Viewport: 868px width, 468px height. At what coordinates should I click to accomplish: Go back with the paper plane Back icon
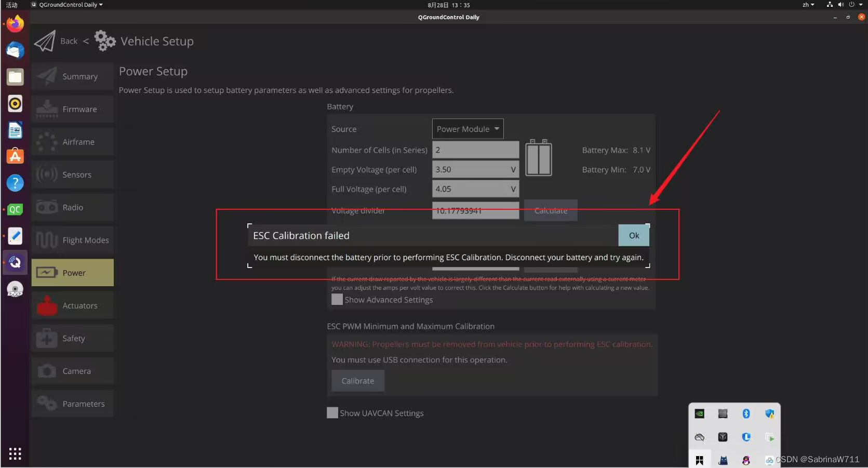coord(45,41)
